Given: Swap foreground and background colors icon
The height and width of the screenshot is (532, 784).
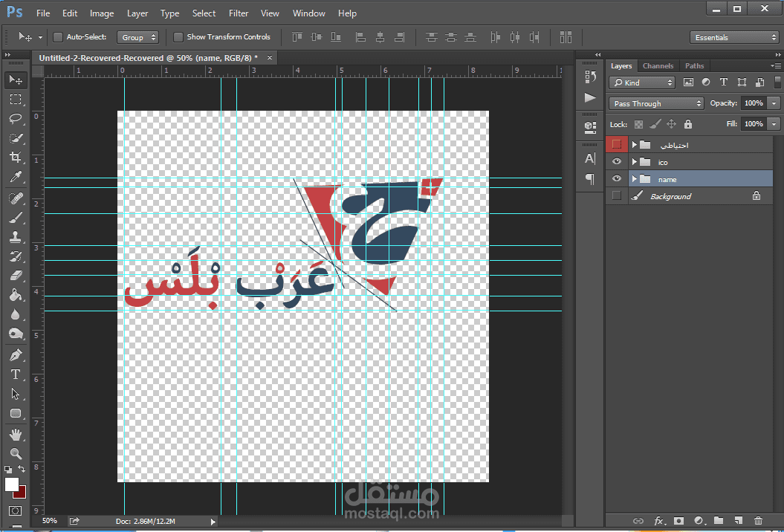Looking at the screenshot, I should click(22, 469).
